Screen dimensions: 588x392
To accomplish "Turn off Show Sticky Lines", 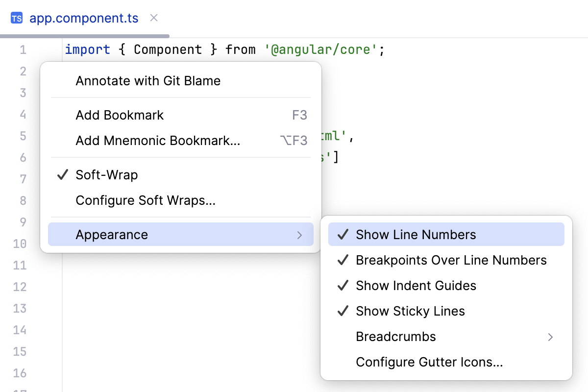I will (410, 311).
